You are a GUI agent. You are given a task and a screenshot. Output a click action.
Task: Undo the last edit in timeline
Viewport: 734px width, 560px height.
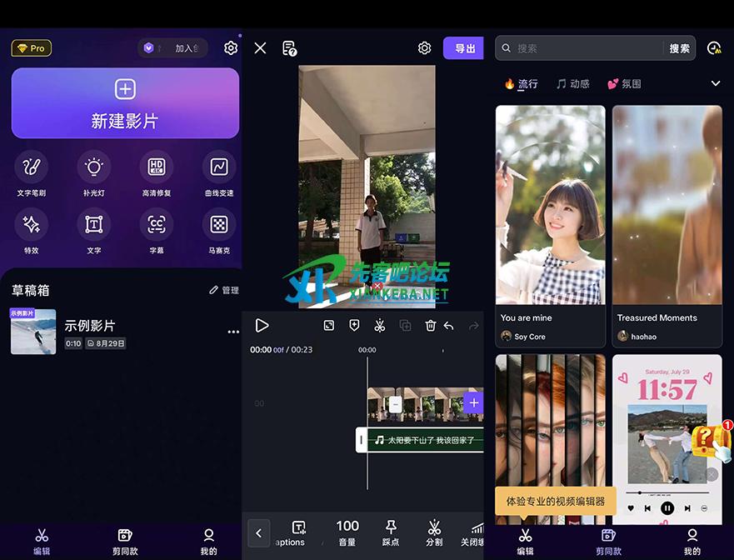pos(449,326)
